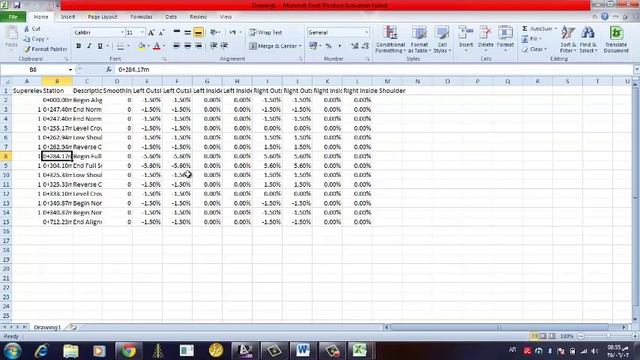This screenshot has width=640, height=360.
Task: Click the Increase Indent icon
Action: pyautogui.click(x=224, y=46)
